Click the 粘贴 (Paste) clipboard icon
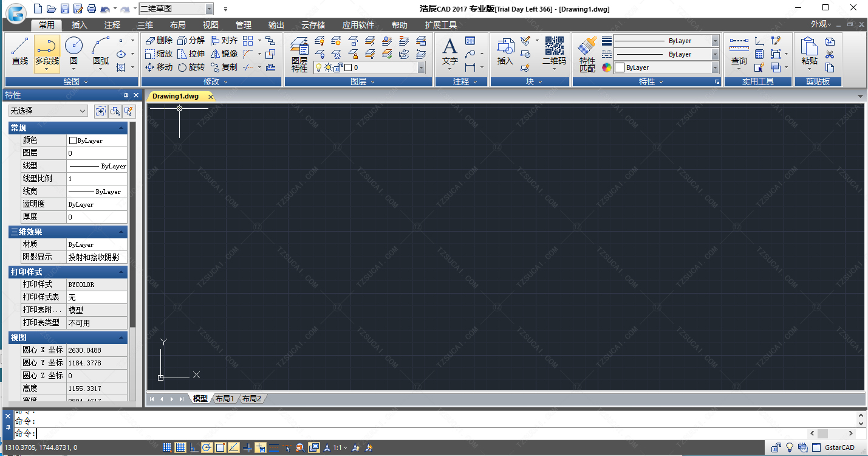The width and height of the screenshot is (868, 456). (x=809, y=52)
